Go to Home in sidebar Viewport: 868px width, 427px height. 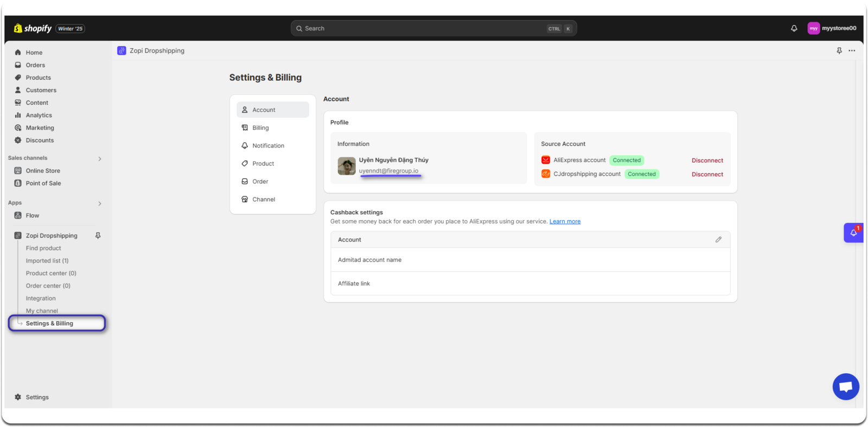click(x=34, y=53)
